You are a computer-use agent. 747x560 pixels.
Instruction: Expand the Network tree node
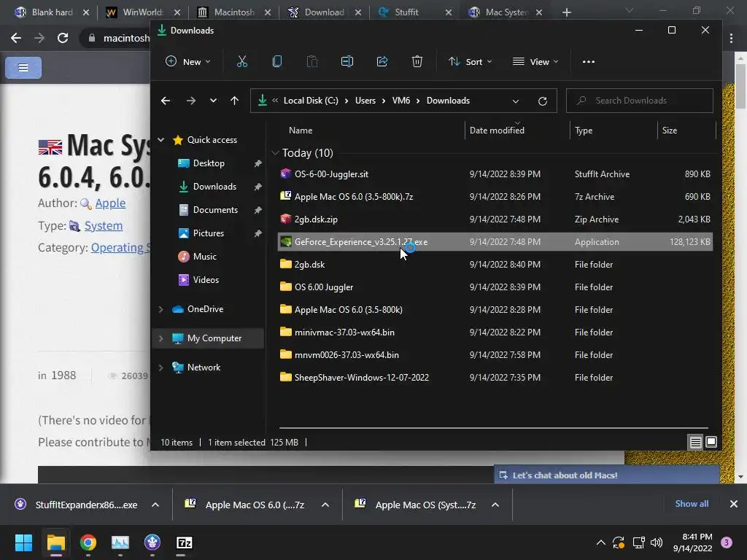pos(161,367)
